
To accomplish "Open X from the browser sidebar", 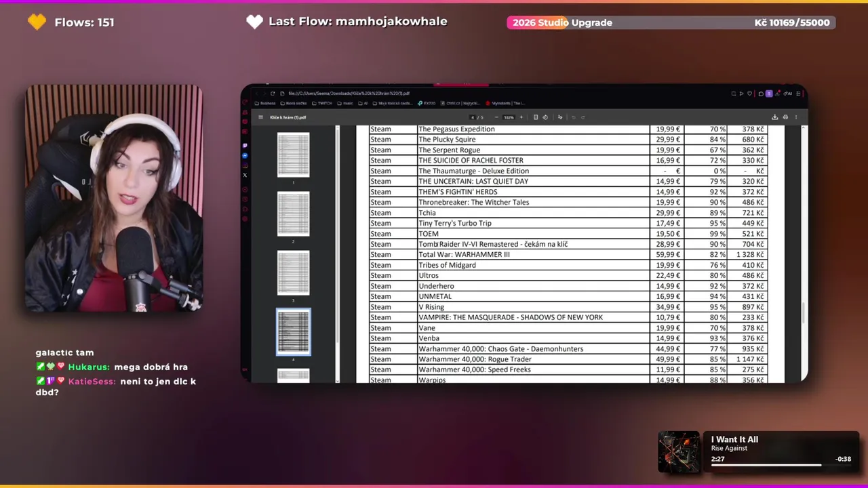I will (x=245, y=175).
